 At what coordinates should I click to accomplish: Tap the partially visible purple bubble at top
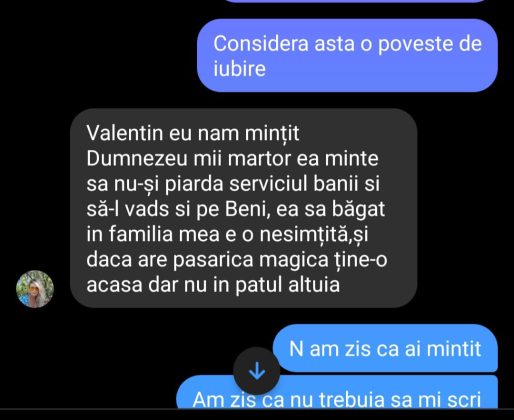pos(355,1)
